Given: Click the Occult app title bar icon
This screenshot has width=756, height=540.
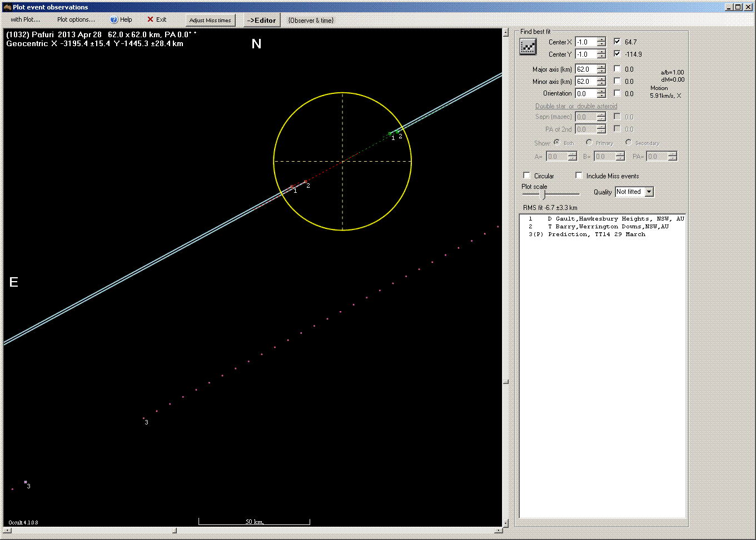Looking at the screenshot, I should click(x=7, y=7).
